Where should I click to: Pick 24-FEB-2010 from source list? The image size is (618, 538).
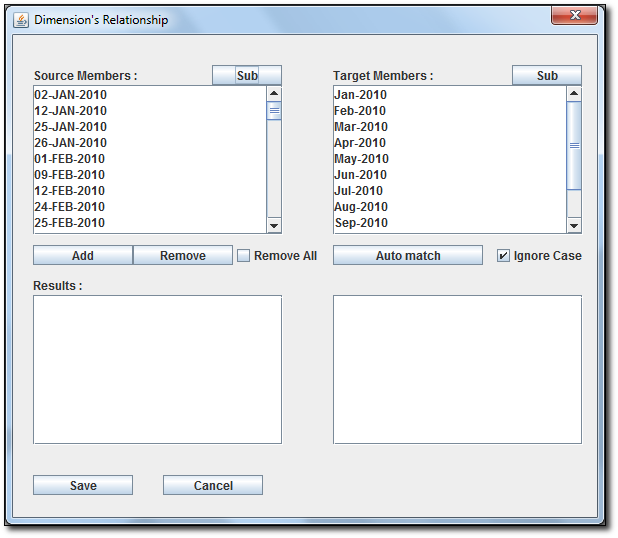click(70, 207)
